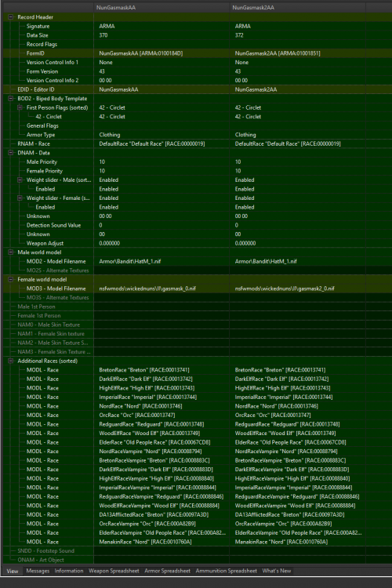Collapse Additional Races (sorted) node
Viewport: 392px width, 588px height.
point(10,361)
